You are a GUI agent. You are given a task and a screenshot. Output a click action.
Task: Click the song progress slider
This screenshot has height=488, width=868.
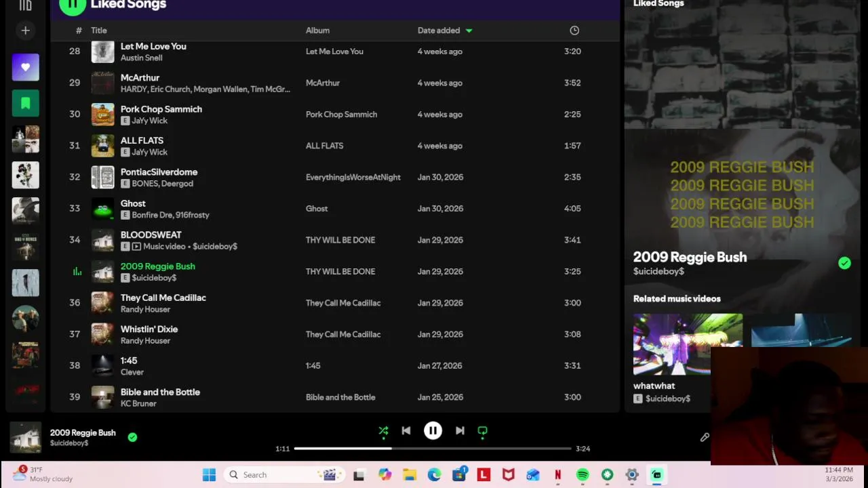tap(433, 448)
